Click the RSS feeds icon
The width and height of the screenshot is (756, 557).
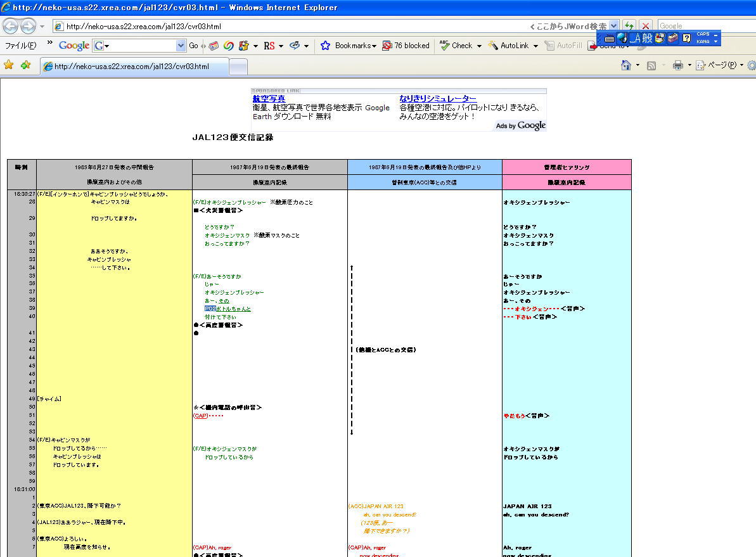(x=651, y=66)
